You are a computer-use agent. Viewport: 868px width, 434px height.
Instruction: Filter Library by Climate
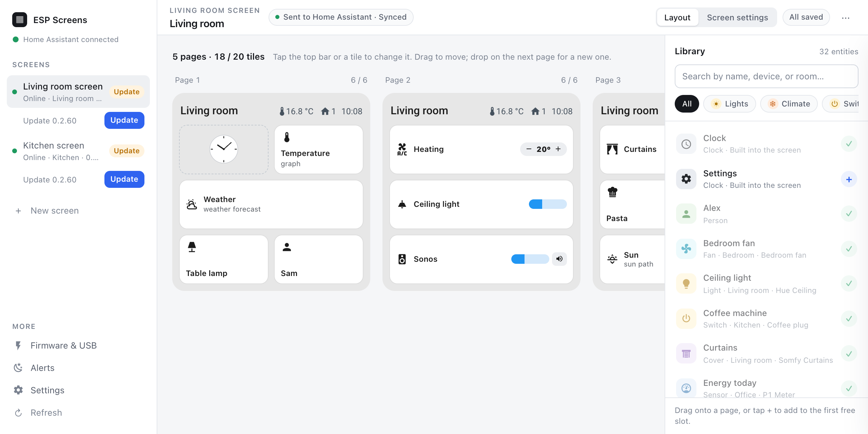(x=789, y=104)
